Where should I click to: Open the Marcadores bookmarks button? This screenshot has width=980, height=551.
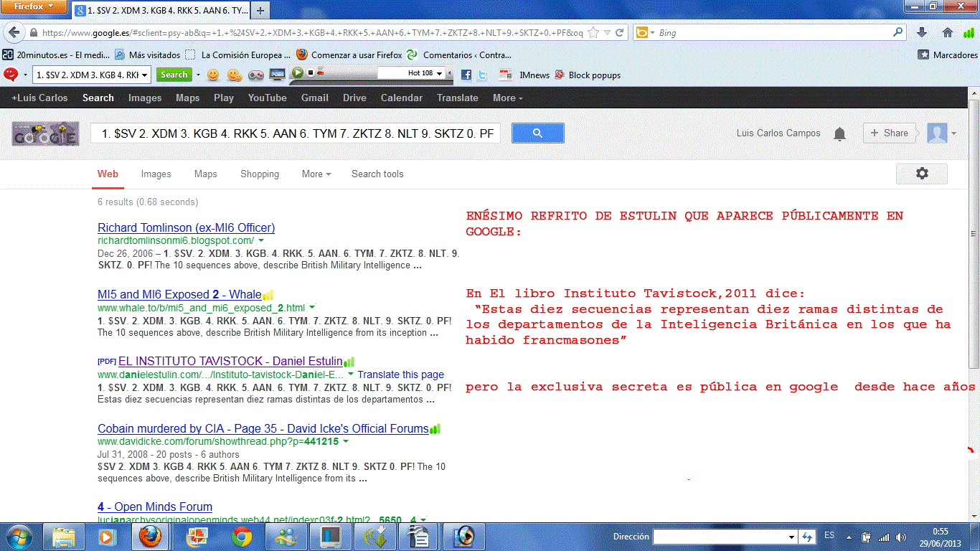tap(948, 55)
